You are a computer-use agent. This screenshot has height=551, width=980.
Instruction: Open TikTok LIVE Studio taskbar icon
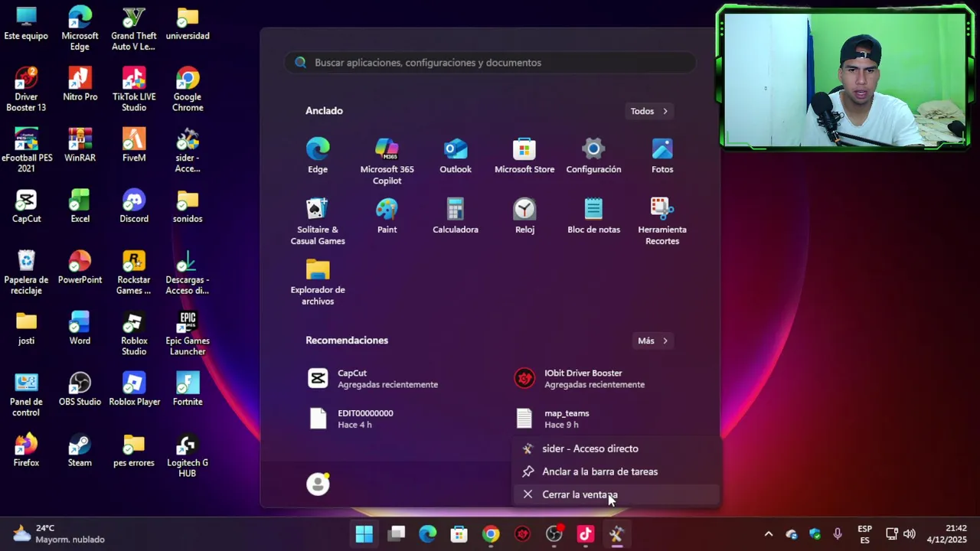tap(586, 534)
